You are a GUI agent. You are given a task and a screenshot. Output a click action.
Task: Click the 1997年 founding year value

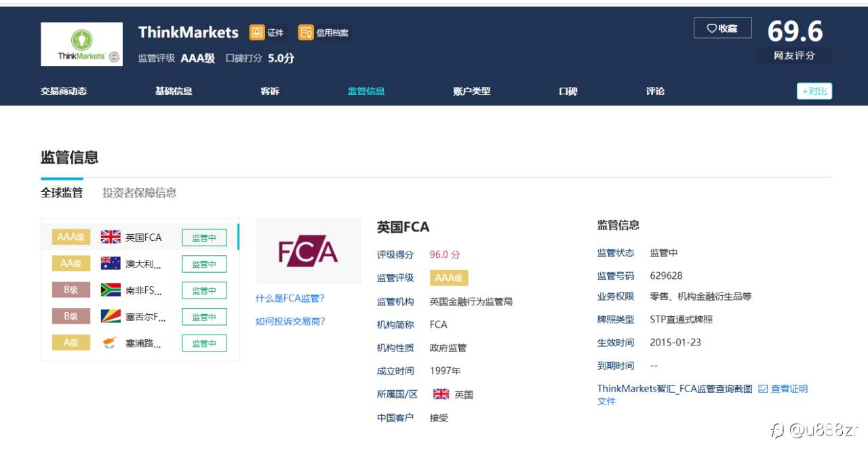[445, 370]
